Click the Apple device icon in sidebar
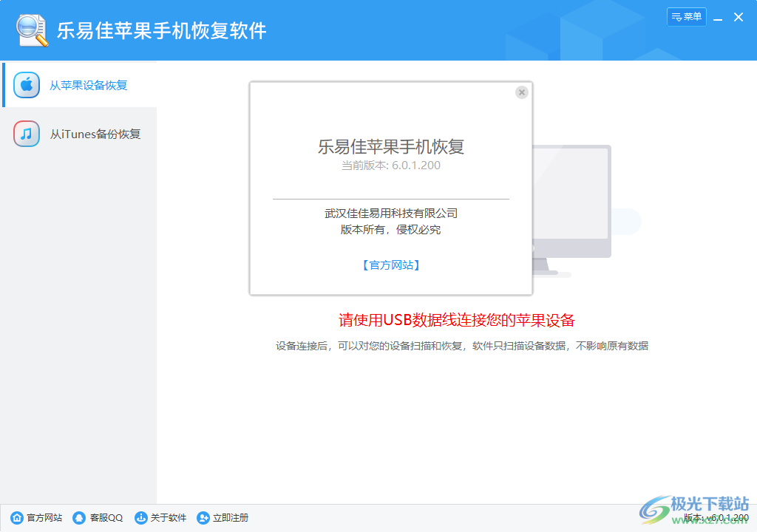This screenshot has width=757, height=532. coord(27,85)
